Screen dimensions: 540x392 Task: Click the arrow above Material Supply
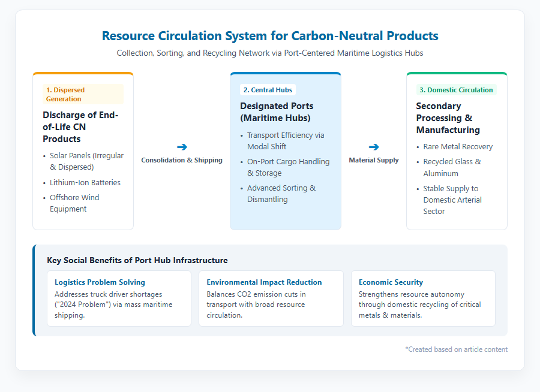374,147
